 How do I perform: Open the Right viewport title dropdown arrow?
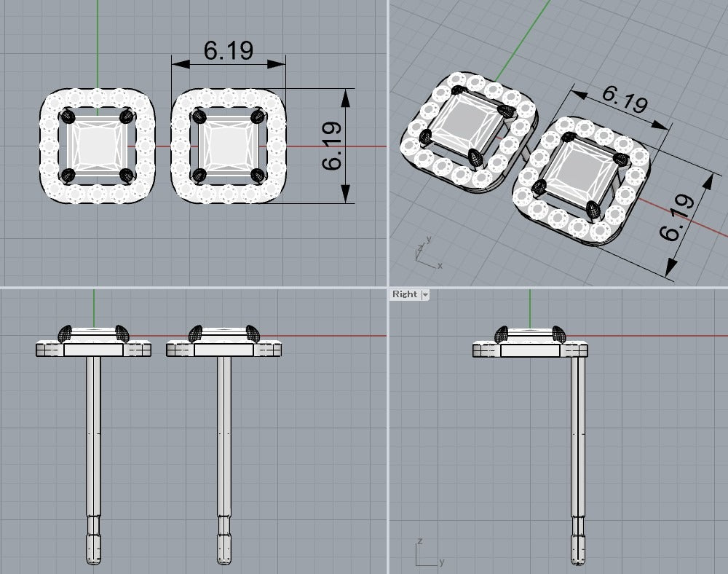425,294
